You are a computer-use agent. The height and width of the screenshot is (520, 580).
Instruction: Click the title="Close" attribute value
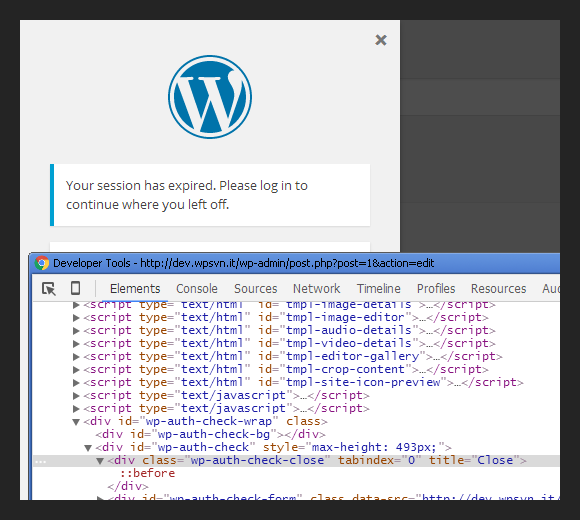(495, 460)
